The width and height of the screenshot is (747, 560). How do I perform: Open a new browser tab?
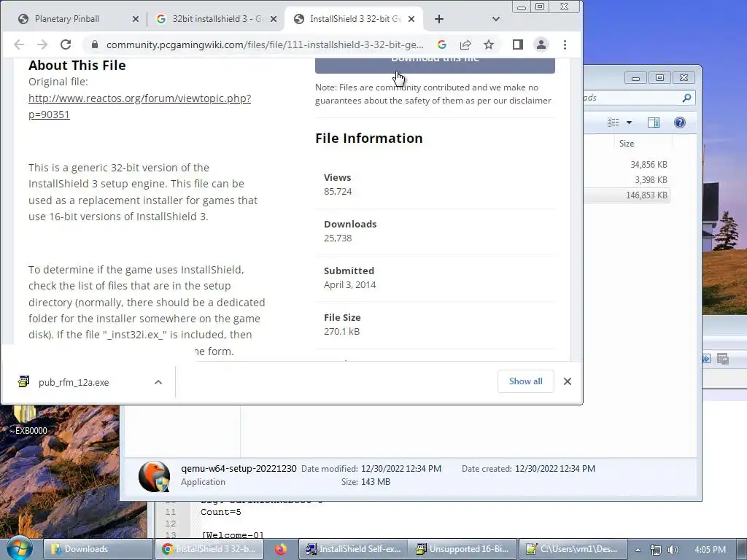click(438, 19)
